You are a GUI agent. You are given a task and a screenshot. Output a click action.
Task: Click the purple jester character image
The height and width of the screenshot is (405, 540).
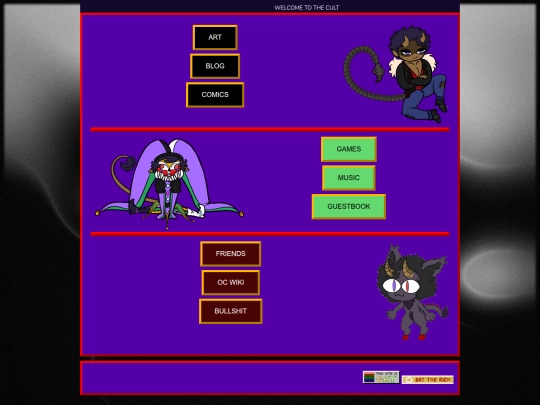[169, 183]
